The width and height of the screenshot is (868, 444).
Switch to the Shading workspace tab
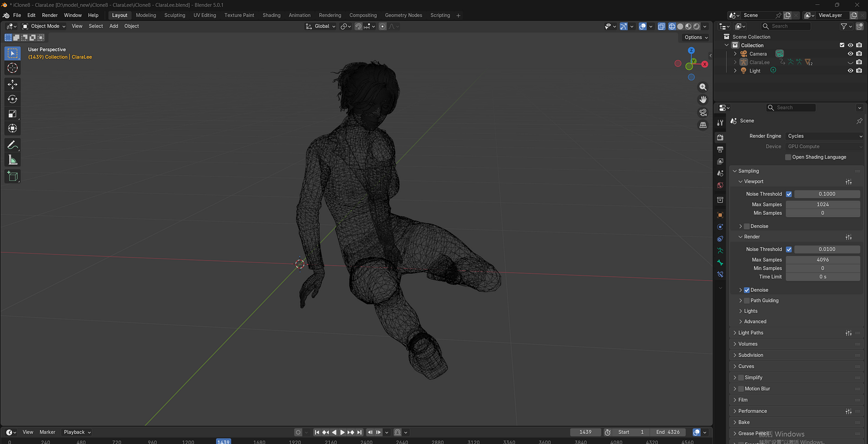click(271, 15)
